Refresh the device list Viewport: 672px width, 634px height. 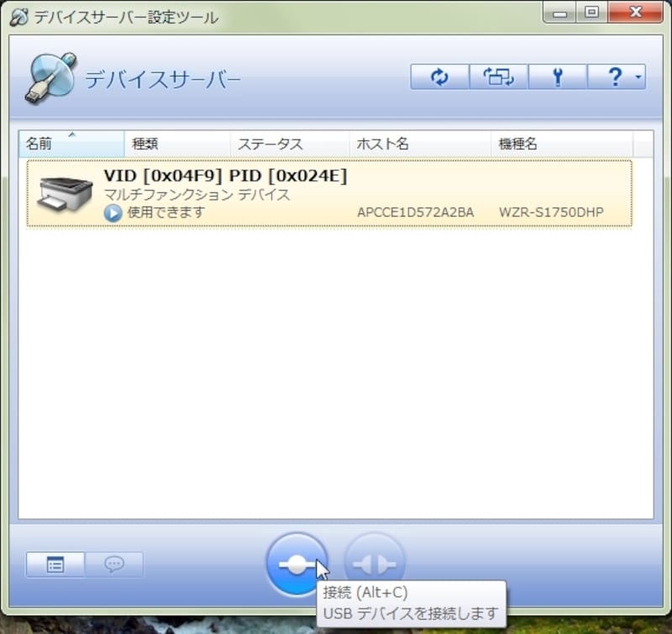pyautogui.click(x=438, y=76)
